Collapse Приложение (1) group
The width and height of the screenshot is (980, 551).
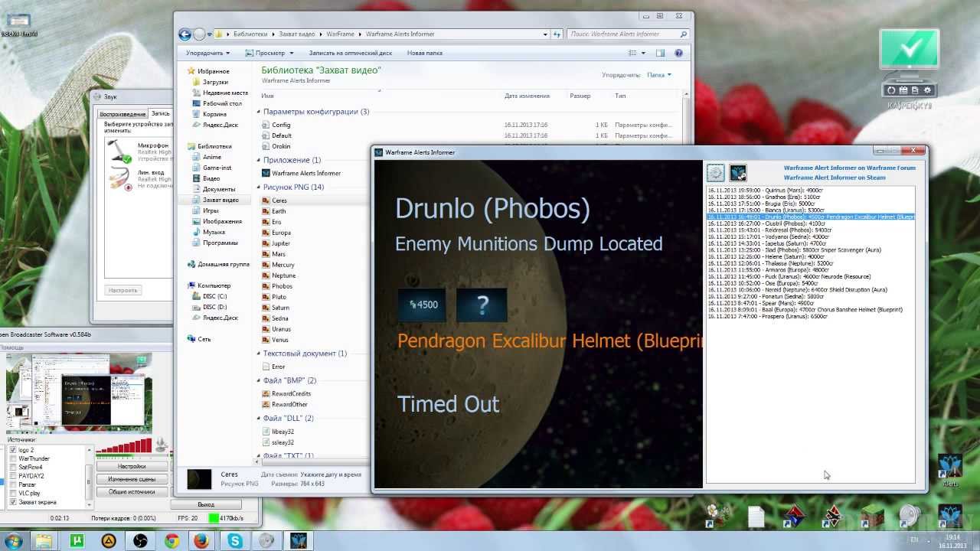258,160
